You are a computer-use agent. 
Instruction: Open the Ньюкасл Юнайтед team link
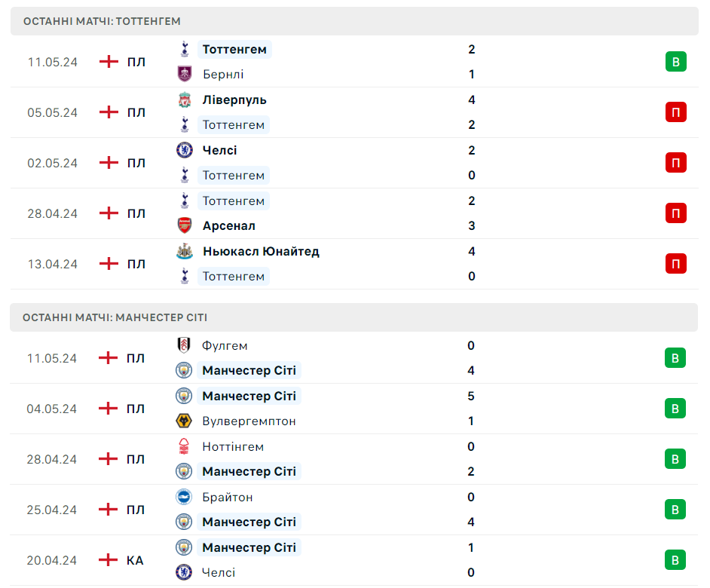(261, 252)
